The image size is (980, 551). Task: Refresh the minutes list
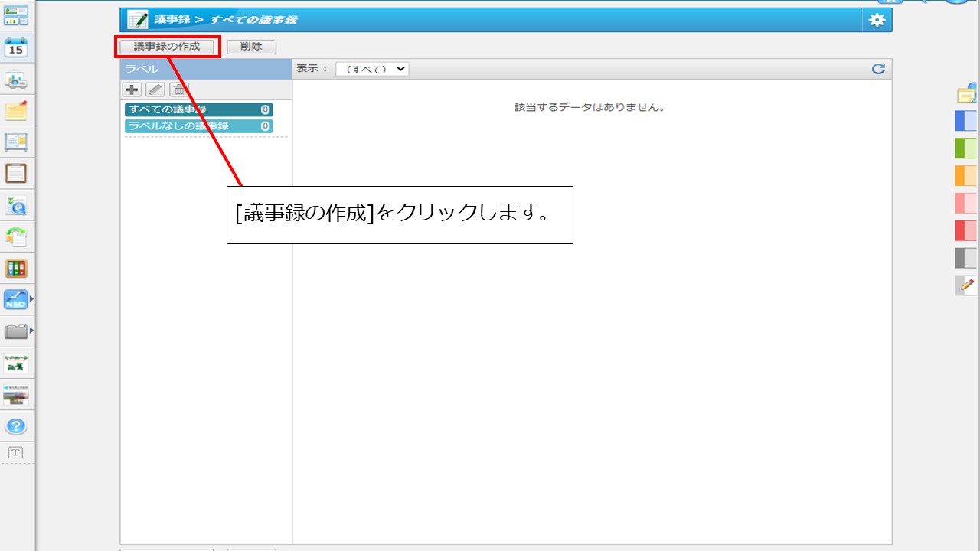point(878,69)
